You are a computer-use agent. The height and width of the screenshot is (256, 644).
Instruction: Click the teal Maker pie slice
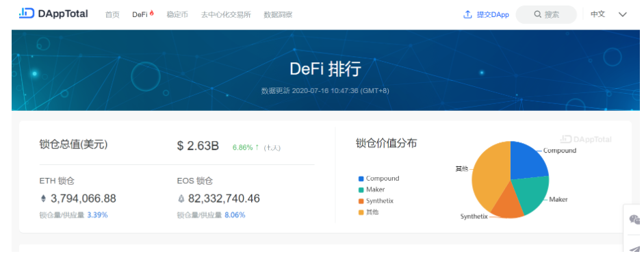[531, 193]
